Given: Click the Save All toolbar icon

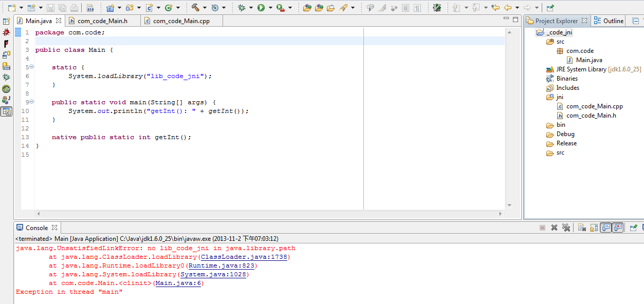Looking at the screenshot, I should [x=62, y=8].
